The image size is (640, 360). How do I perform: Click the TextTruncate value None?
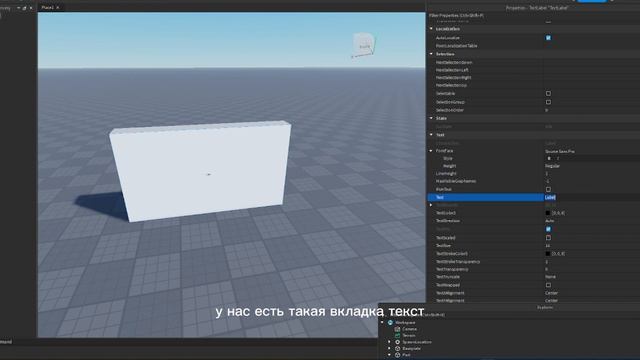click(550, 277)
